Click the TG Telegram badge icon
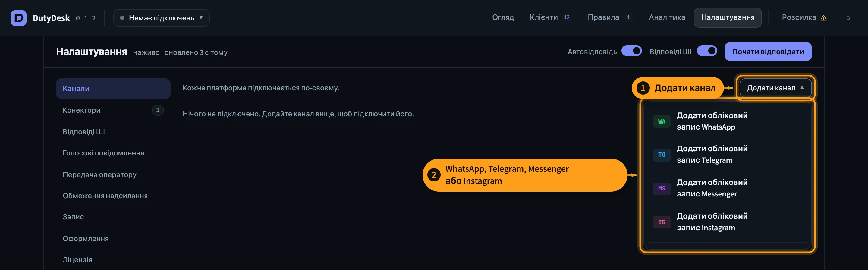 (662, 155)
